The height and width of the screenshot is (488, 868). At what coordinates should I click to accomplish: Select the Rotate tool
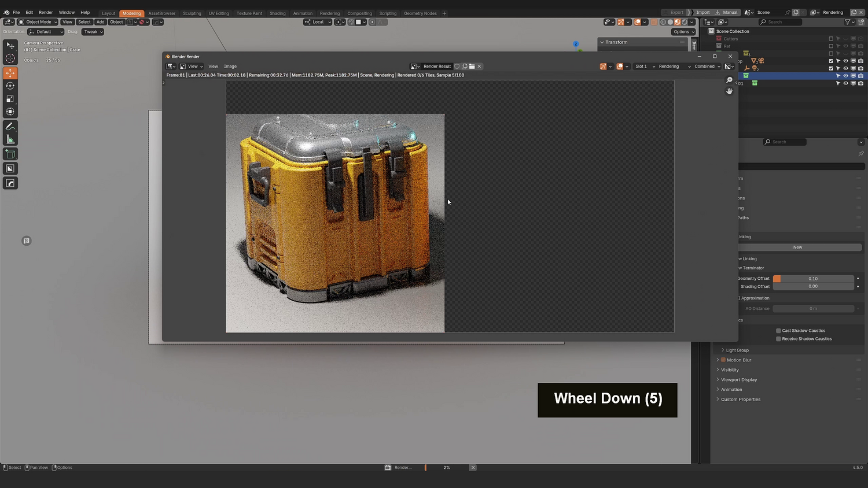pos(10,86)
